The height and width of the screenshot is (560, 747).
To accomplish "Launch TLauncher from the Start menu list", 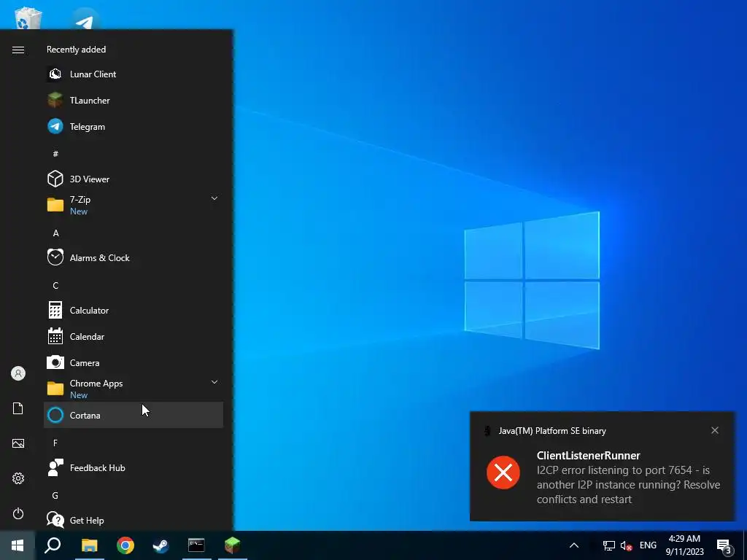I will tap(133, 101).
